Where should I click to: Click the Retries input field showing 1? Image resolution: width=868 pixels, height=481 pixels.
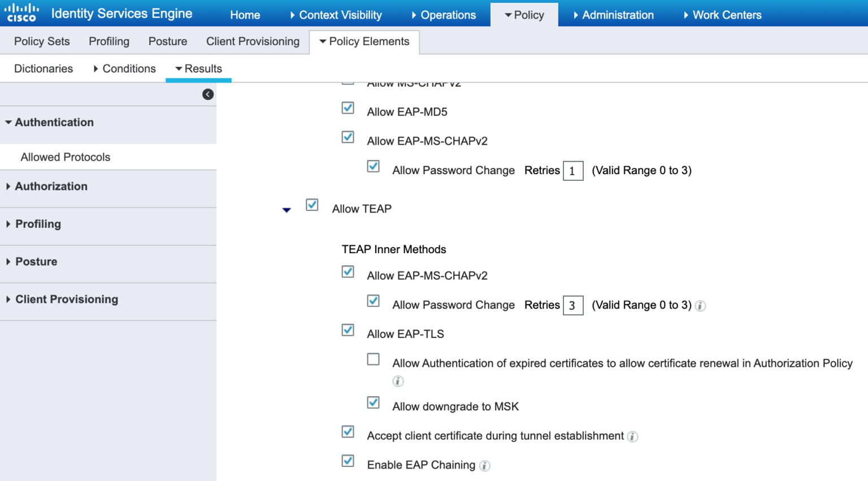point(573,171)
